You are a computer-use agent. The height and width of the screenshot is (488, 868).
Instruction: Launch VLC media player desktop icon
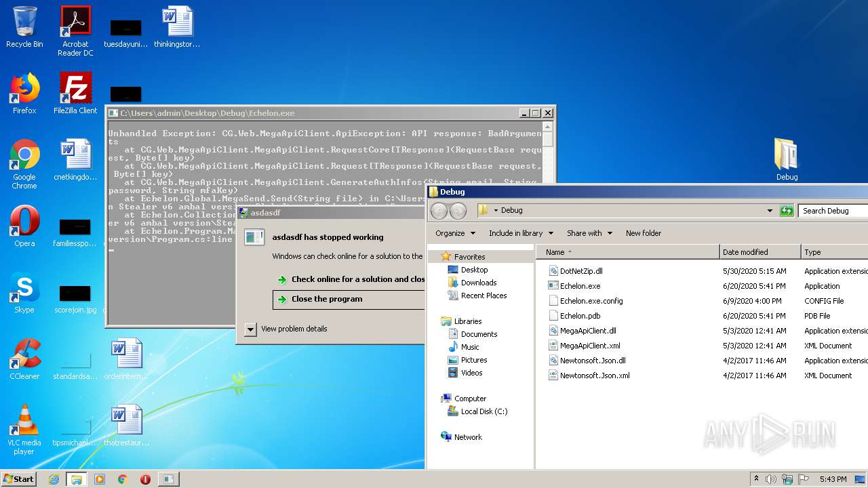pos(24,430)
